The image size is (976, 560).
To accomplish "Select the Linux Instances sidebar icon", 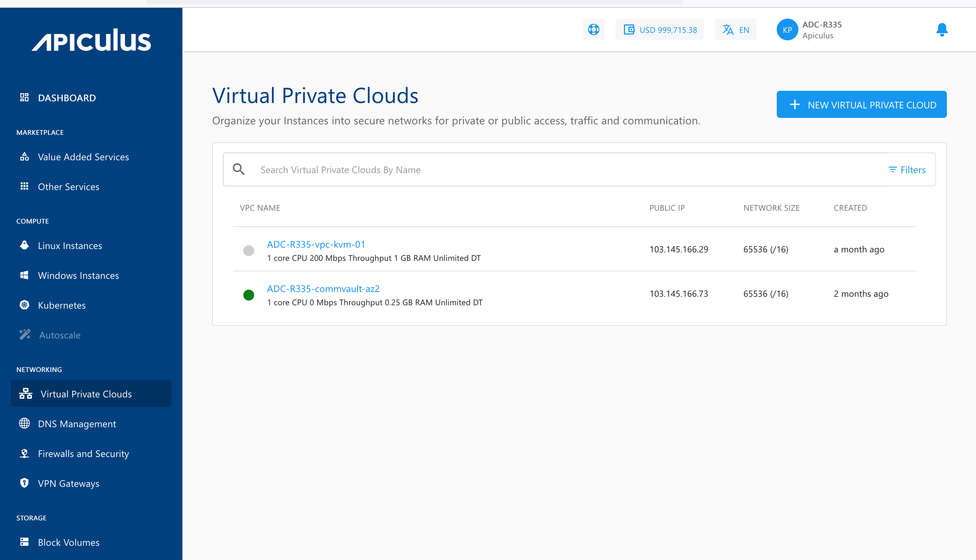I will pyautogui.click(x=24, y=245).
